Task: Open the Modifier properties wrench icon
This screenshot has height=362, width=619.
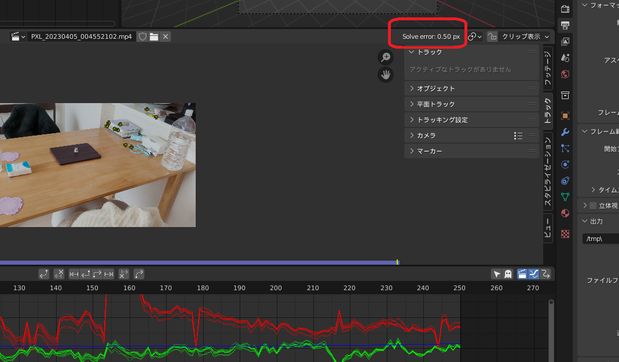Action: click(565, 132)
